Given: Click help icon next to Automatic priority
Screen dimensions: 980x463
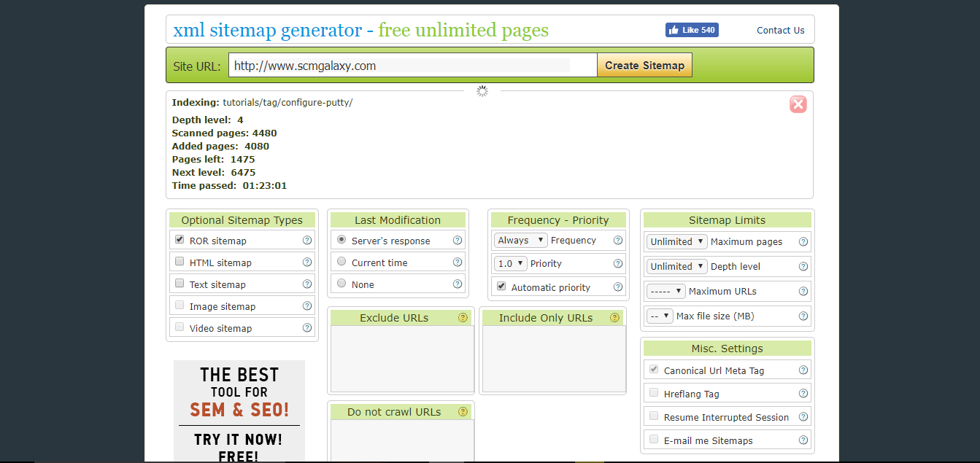Looking at the screenshot, I should [618, 287].
